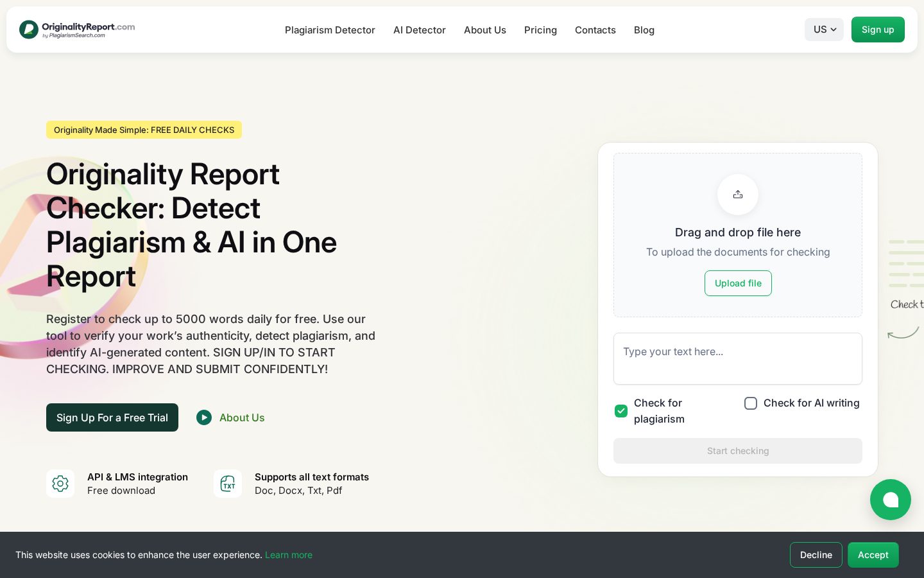Click the Drag and drop file here heading

pos(738,232)
